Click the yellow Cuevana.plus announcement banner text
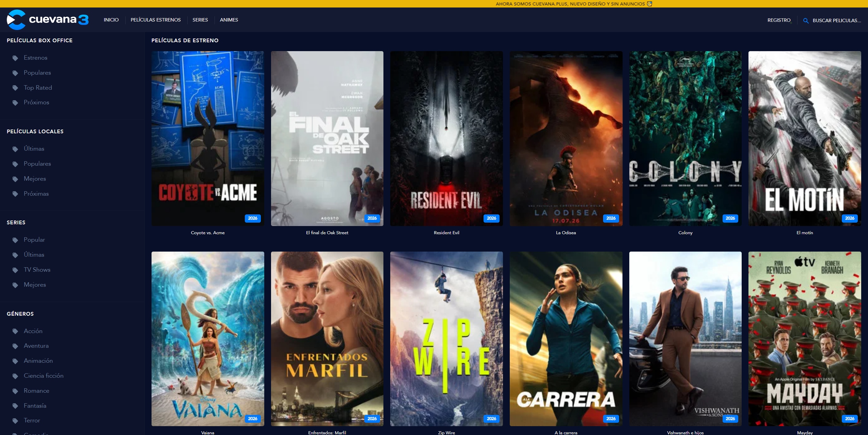 click(574, 4)
